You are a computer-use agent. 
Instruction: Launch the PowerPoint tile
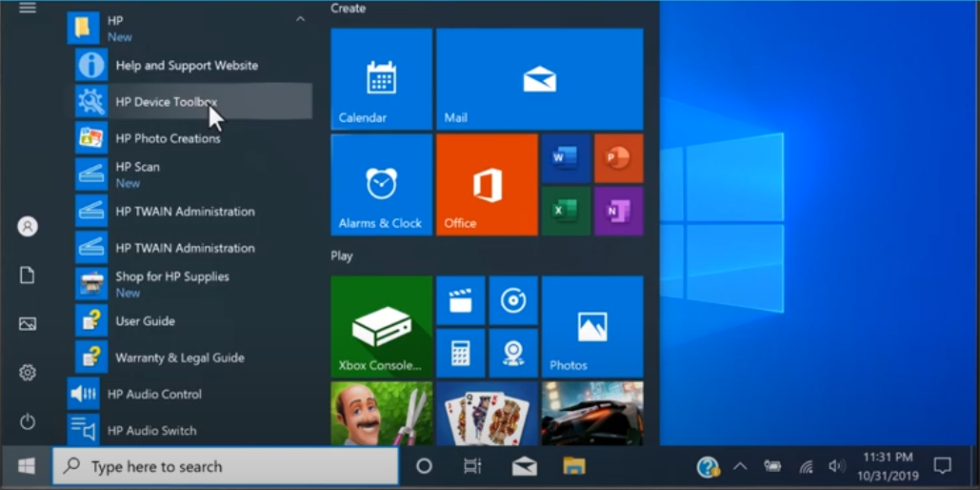[x=619, y=158]
